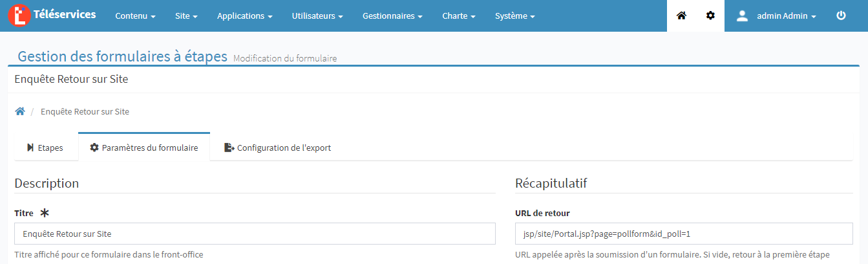Click the settings gear icon in header
The image size is (868, 264).
[710, 16]
